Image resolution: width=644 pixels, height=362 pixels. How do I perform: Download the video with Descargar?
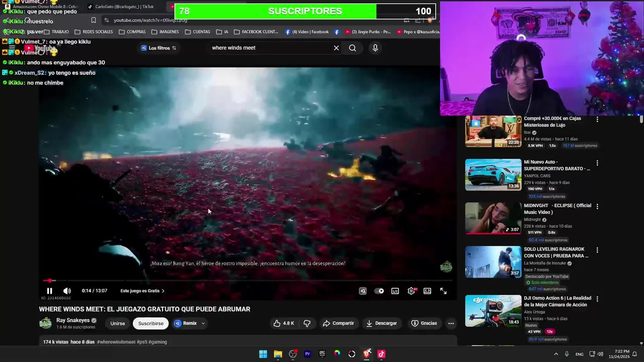tap(381, 323)
